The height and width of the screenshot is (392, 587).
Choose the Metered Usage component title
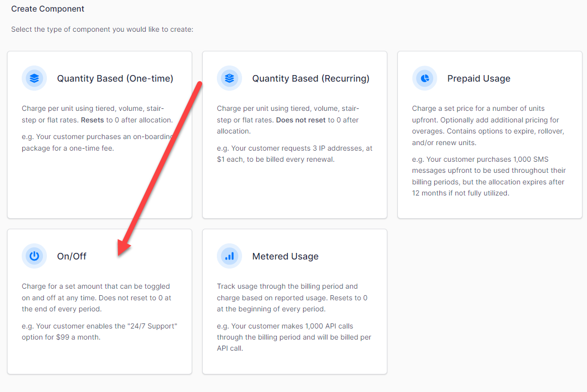pyautogui.click(x=285, y=256)
